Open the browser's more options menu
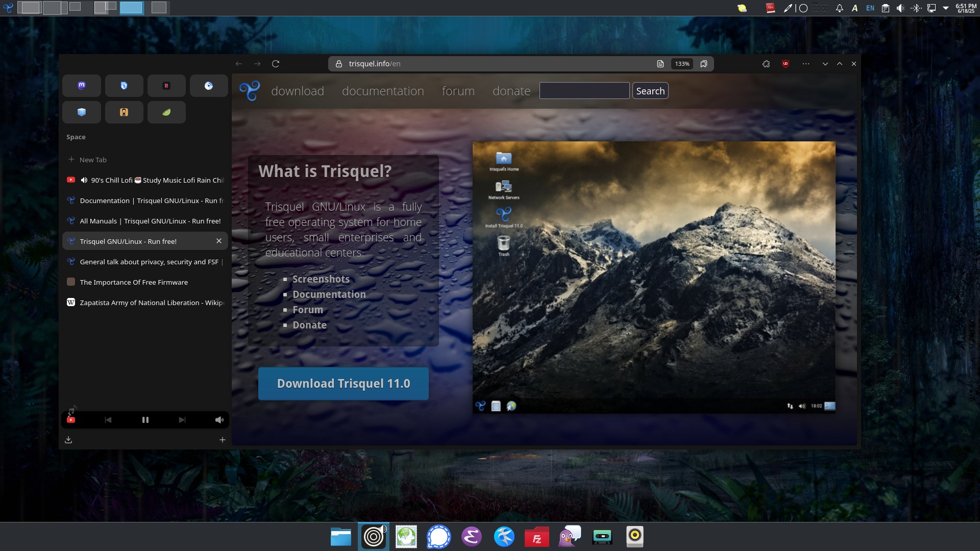Image resolution: width=980 pixels, height=551 pixels. 805,64
